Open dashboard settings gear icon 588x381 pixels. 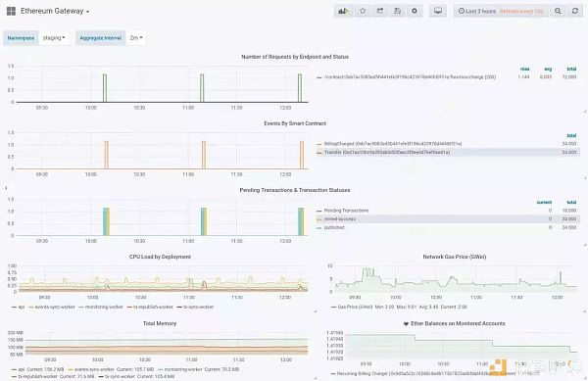click(415, 11)
